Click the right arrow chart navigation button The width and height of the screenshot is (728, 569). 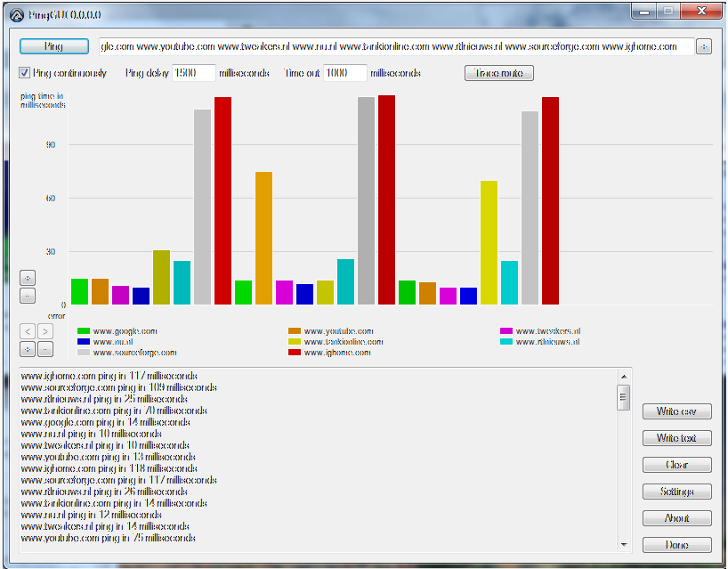pos(45,331)
